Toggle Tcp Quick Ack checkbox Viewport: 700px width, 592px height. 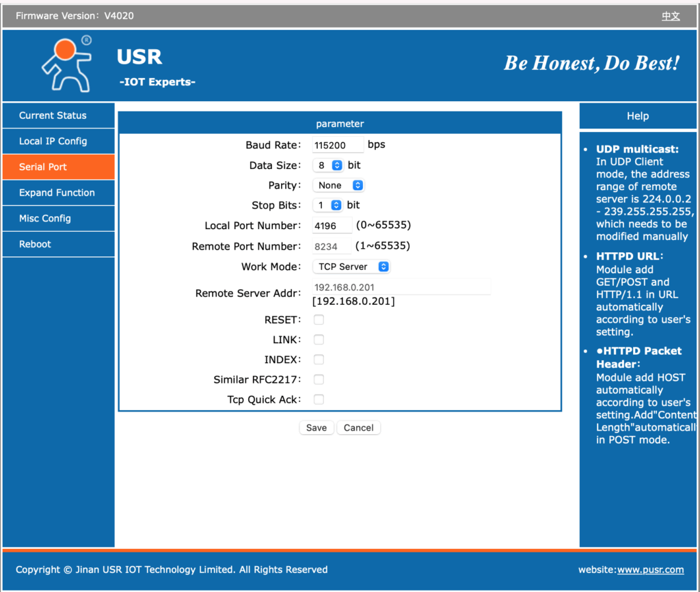[x=319, y=399]
